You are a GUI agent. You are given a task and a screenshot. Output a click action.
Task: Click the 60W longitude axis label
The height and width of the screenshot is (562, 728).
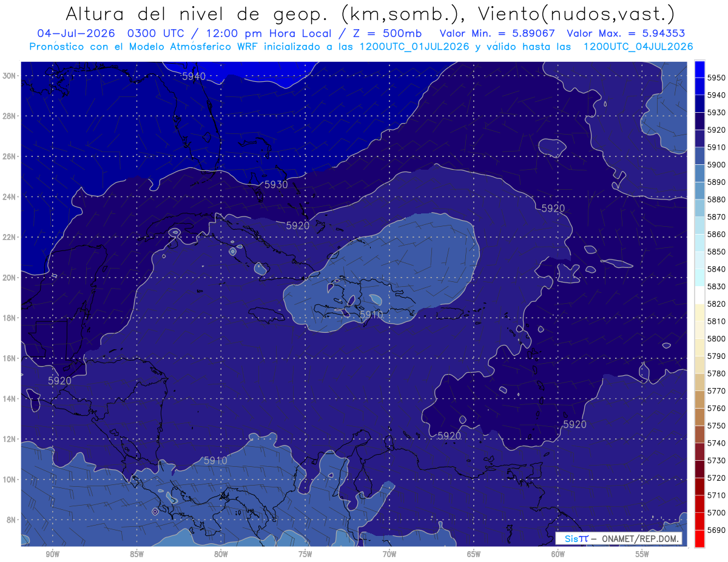(x=558, y=554)
